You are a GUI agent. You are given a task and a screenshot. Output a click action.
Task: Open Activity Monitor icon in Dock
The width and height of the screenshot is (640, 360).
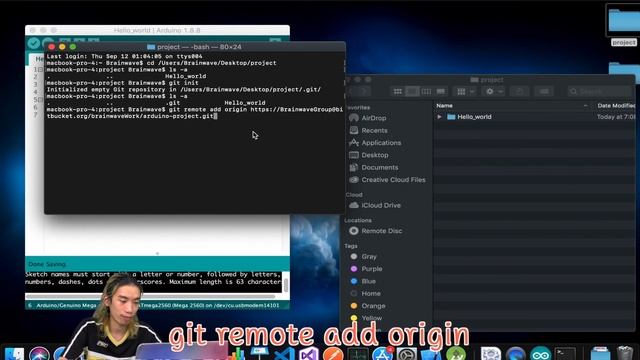[x=358, y=353]
